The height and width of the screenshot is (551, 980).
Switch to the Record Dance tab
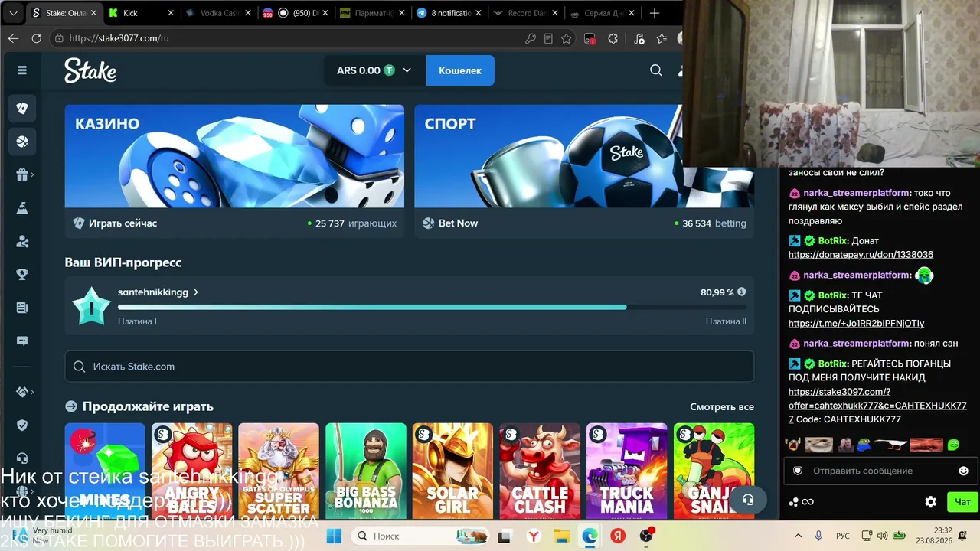tap(527, 13)
